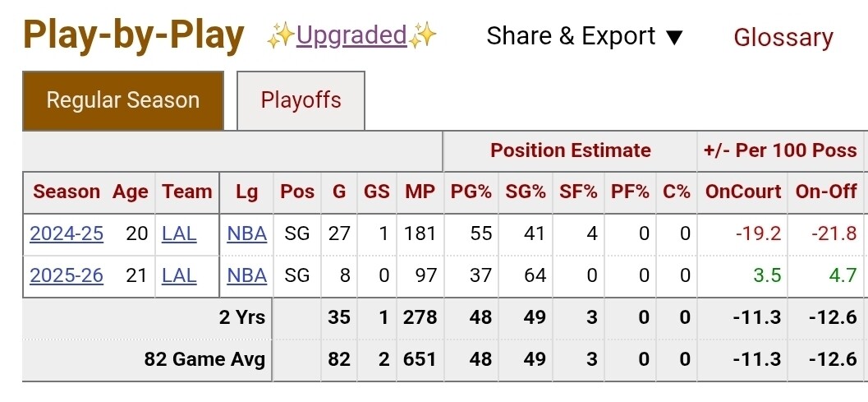Sort by the OnCourt column header
Screen dimensions: 868x402
(743, 192)
